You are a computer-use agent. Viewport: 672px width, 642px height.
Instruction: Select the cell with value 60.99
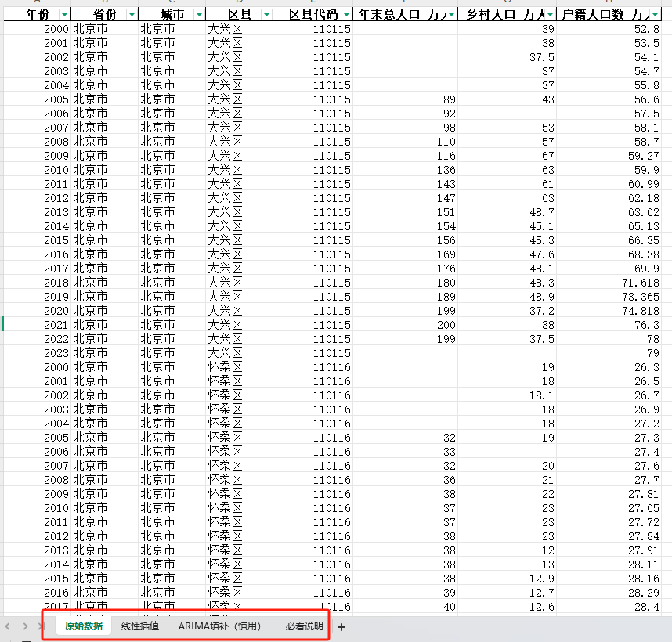coord(609,184)
